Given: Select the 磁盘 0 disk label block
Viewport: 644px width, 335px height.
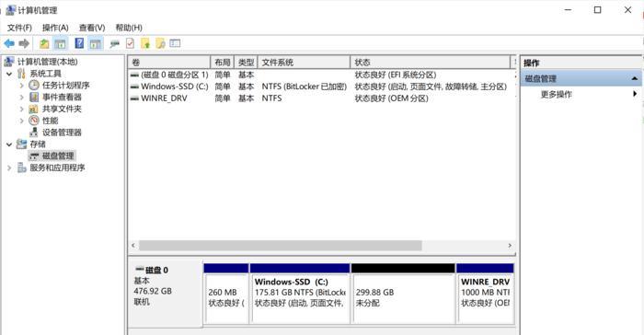Looking at the screenshot, I should (166, 294).
